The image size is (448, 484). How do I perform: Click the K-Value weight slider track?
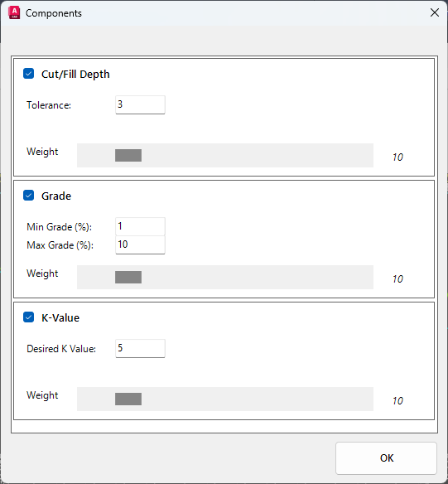coord(225,399)
